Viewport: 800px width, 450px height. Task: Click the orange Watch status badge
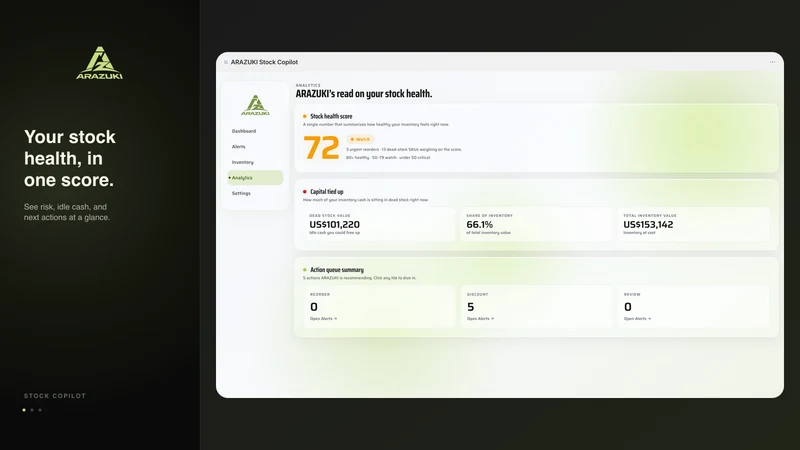(x=360, y=139)
